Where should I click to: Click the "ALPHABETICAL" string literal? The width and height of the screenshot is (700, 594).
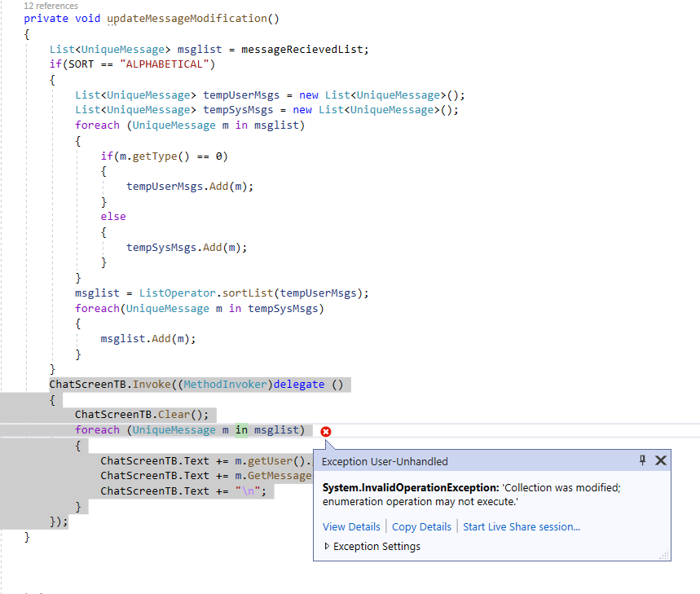coord(165,64)
